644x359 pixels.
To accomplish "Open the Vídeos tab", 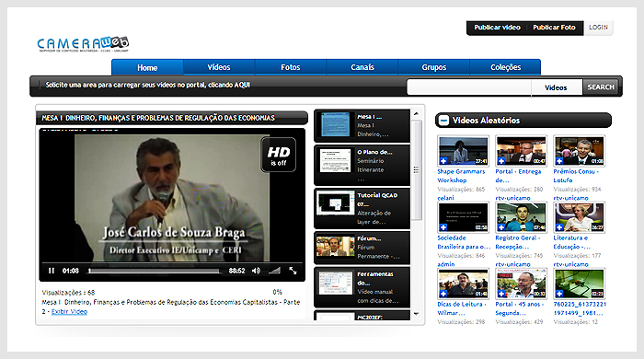I will pyautogui.click(x=219, y=67).
